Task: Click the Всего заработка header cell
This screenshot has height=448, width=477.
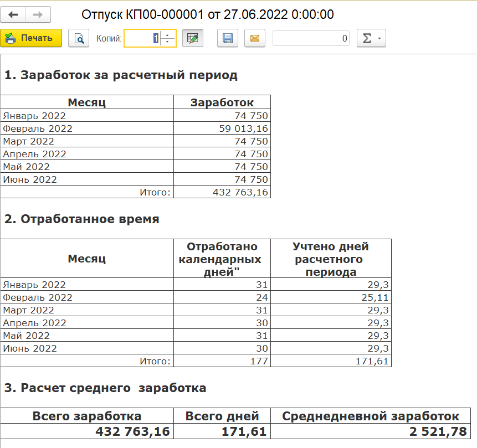Action: [x=87, y=416]
